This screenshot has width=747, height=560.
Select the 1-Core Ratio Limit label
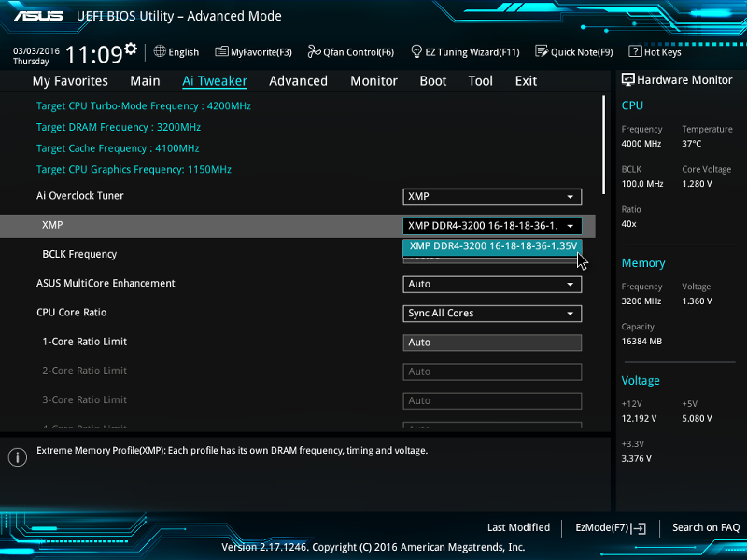tap(84, 342)
